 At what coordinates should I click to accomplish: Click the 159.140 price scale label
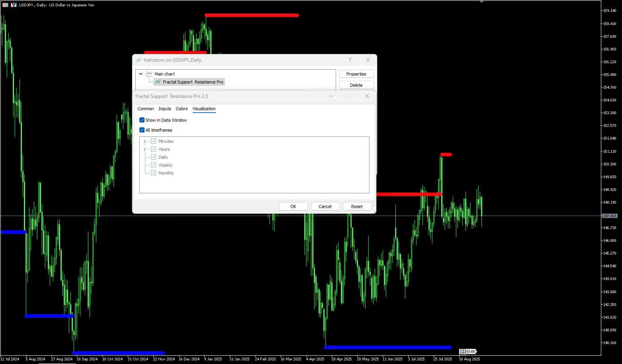click(610, 11)
